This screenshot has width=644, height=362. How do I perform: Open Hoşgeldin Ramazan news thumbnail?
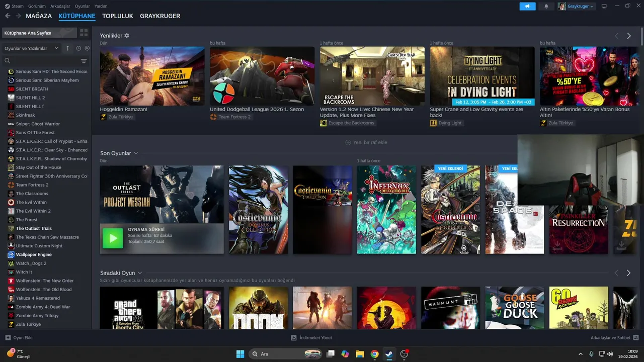click(152, 76)
